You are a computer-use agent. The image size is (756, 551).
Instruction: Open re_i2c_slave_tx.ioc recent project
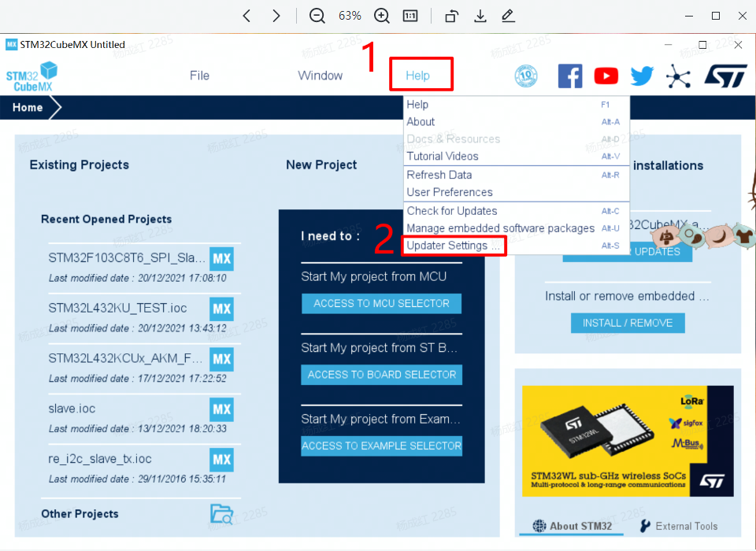coord(100,459)
